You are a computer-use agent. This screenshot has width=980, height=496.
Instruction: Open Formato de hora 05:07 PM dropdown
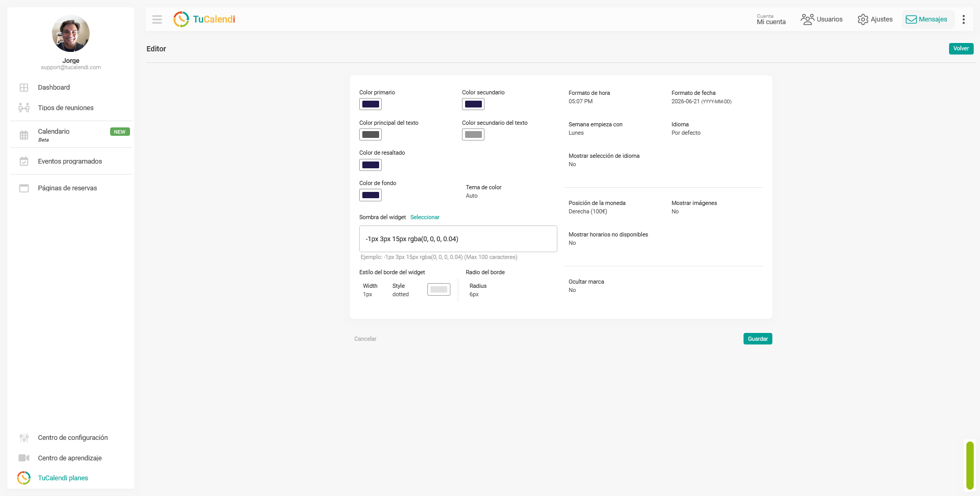click(x=589, y=97)
